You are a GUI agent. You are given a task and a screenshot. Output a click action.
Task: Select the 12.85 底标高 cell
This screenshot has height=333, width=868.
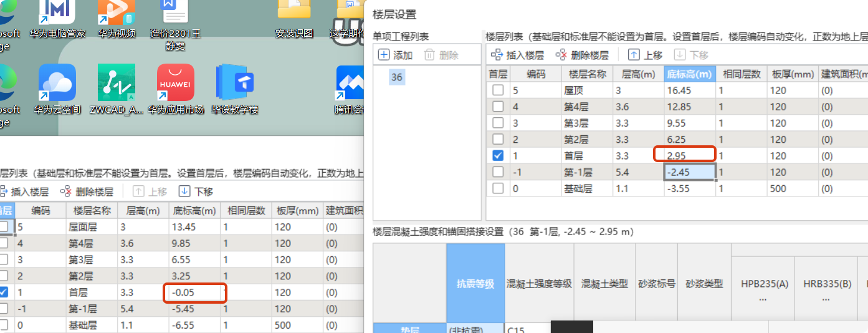[690, 107]
